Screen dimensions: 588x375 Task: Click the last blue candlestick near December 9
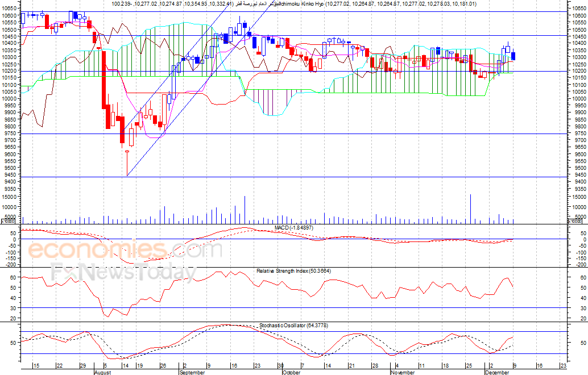513,56
